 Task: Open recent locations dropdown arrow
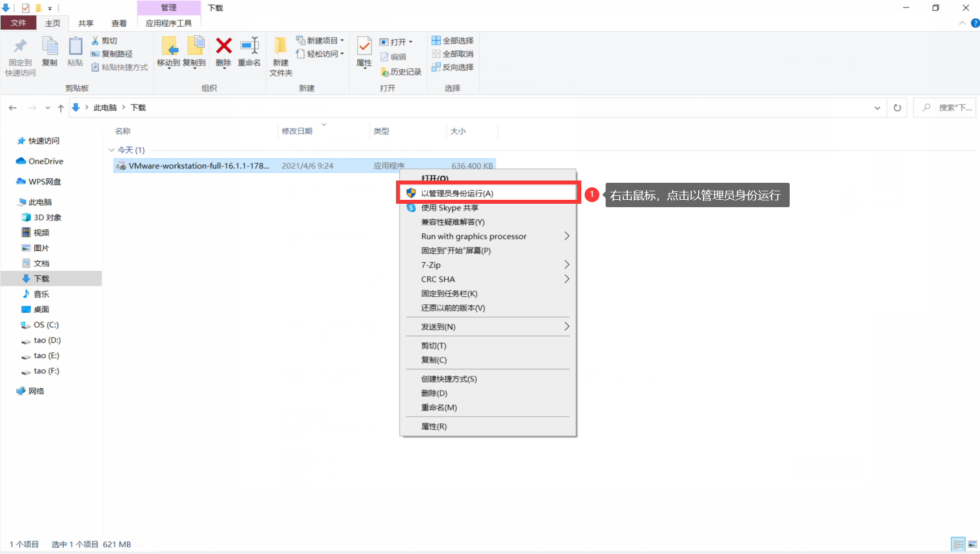pos(48,108)
